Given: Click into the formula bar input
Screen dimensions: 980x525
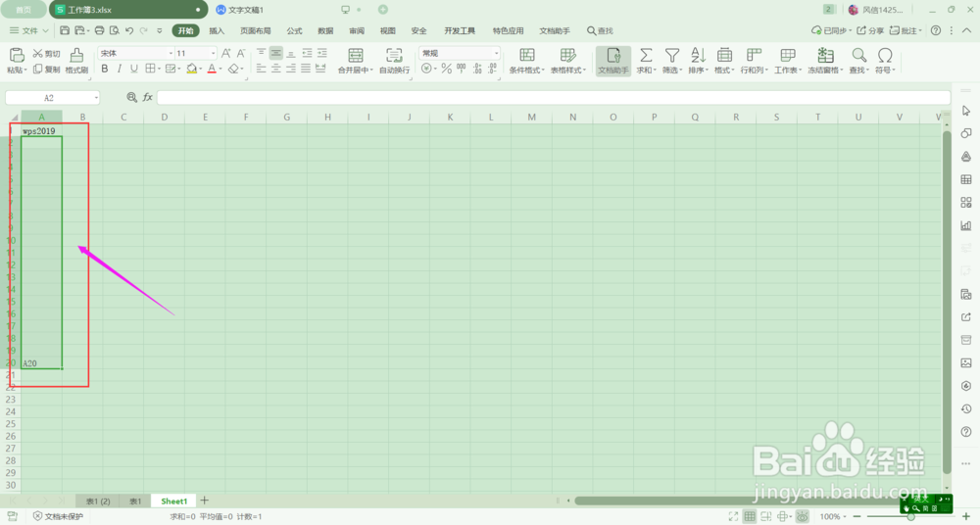Looking at the screenshot, I should coord(554,98).
